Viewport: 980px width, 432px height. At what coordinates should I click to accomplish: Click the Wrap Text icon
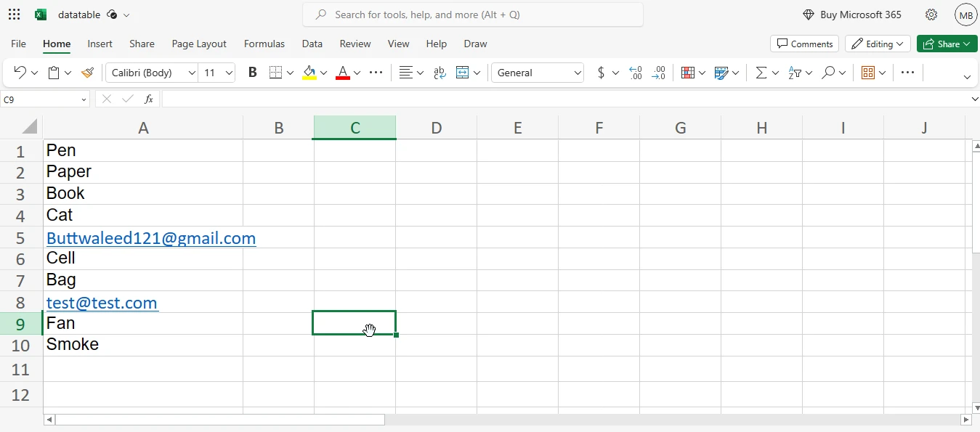pos(440,73)
